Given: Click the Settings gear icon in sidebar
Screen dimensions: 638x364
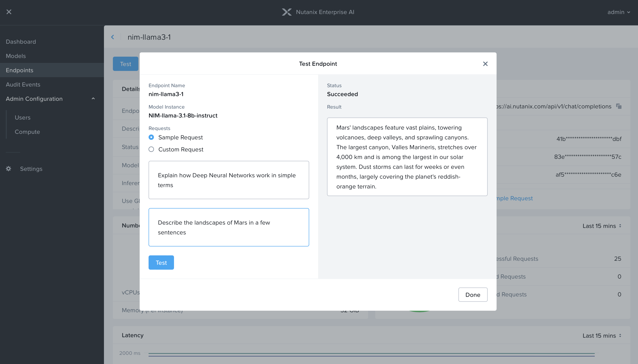Looking at the screenshot, I should click(x=9, y=169).
